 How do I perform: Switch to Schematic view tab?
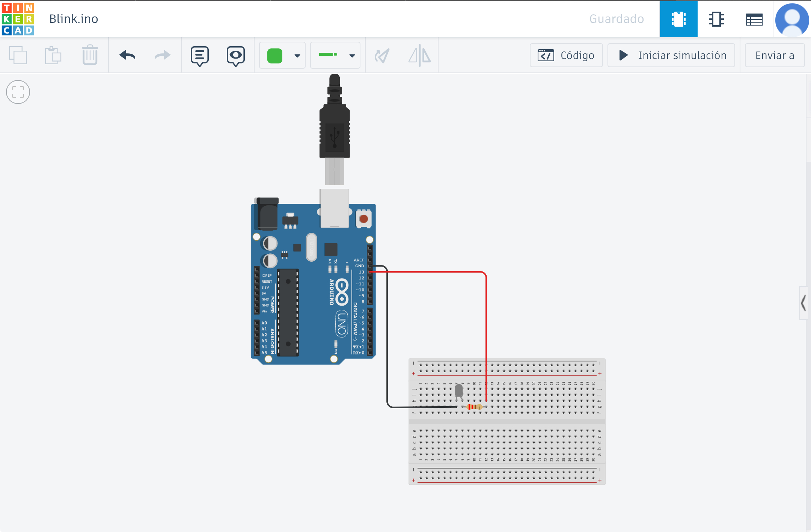(716, 19)
